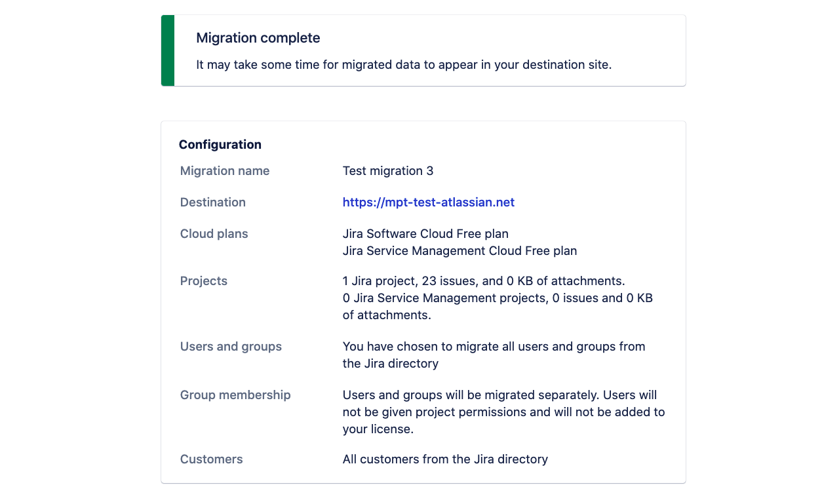Click the Jira directory migration description text

pyautogui.click(x=493, y=354)
